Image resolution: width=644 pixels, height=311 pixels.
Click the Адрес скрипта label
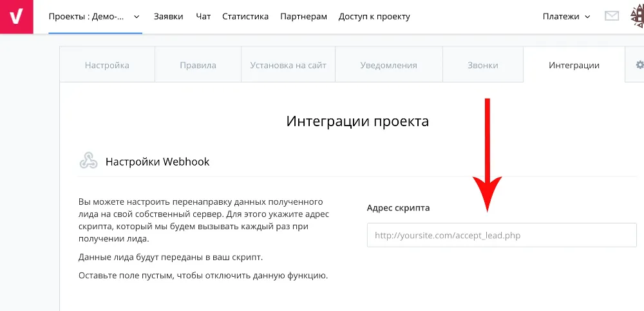click(399, 208)
